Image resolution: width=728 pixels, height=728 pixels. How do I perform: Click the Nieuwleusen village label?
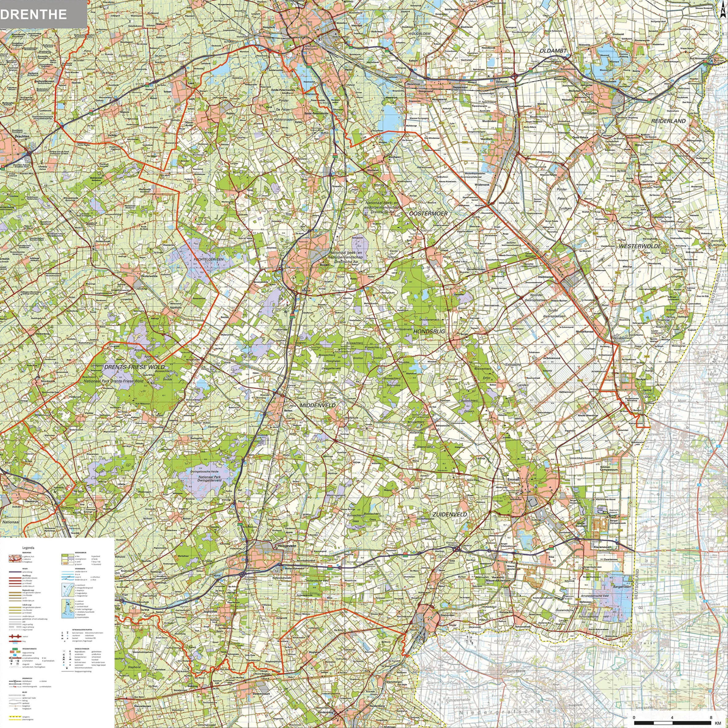point(143,706)
